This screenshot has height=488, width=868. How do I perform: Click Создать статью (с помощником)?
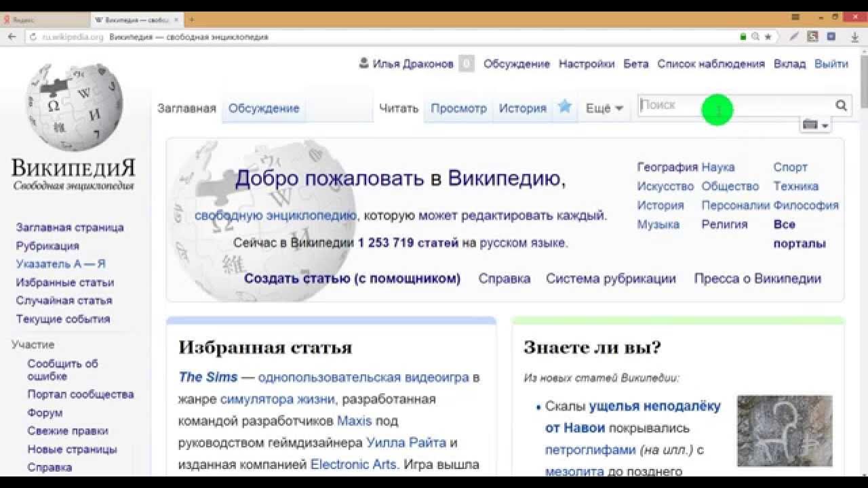click(352, 279)
